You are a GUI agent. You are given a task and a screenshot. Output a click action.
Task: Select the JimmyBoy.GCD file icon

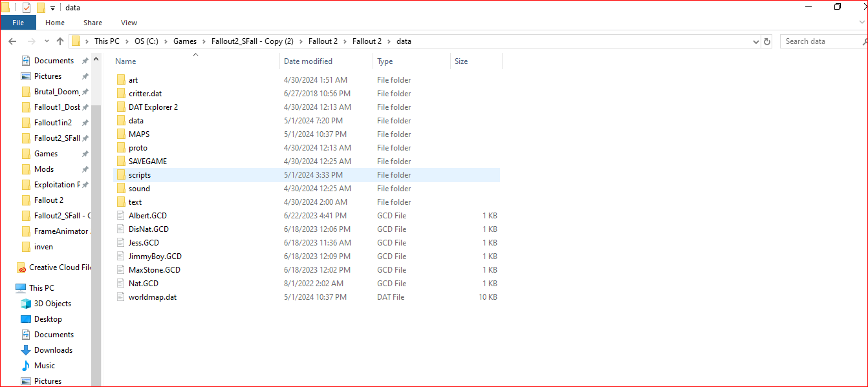[121, 256]
